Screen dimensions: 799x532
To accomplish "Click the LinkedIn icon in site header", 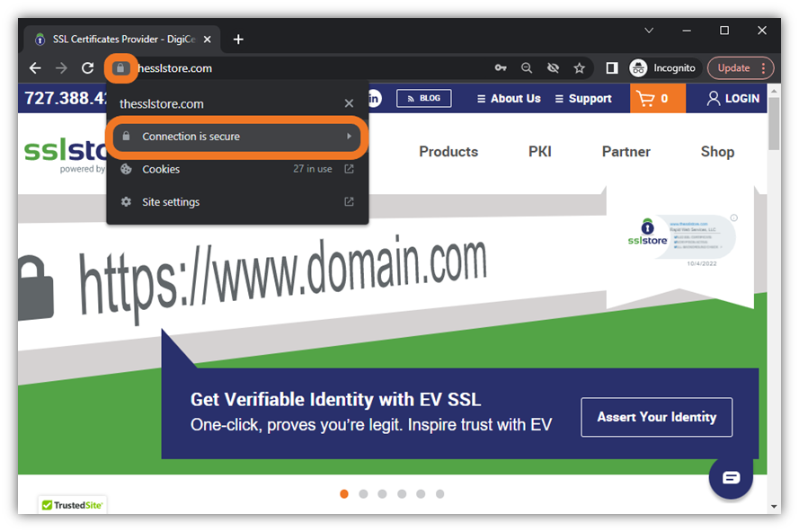I will pos(374,98).
